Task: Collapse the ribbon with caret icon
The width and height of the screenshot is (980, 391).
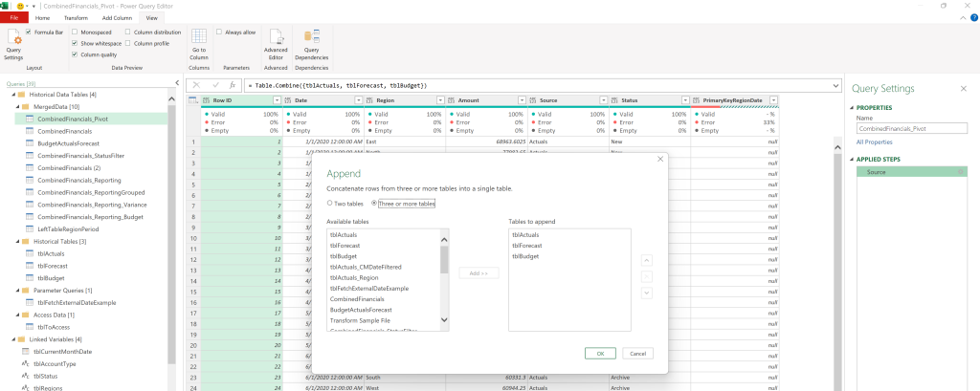Action: point(963,18)
